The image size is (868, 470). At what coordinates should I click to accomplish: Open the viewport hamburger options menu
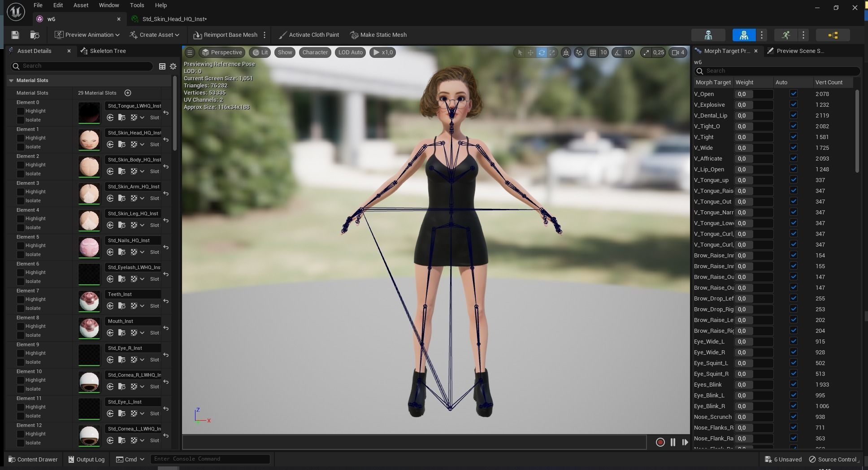coord(190,52)
